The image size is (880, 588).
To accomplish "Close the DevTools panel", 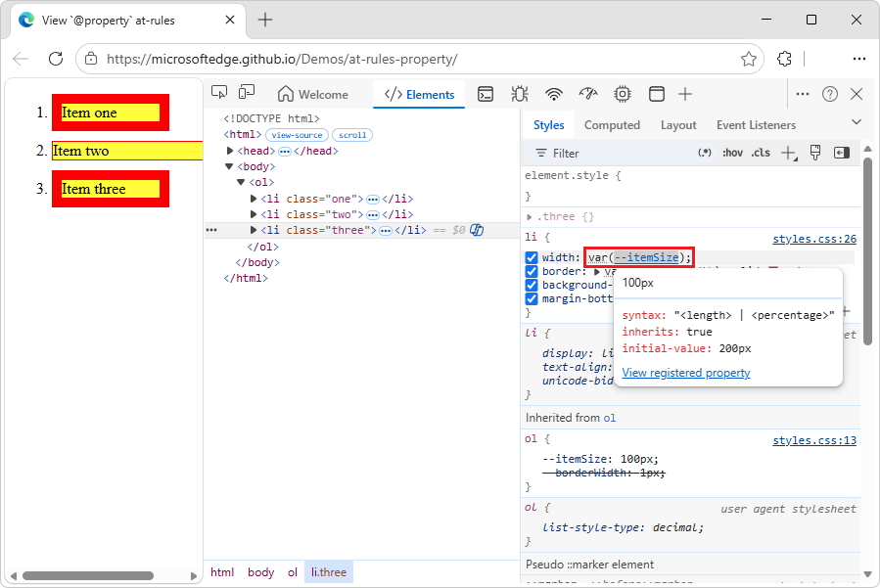I will tap(857, 94).
